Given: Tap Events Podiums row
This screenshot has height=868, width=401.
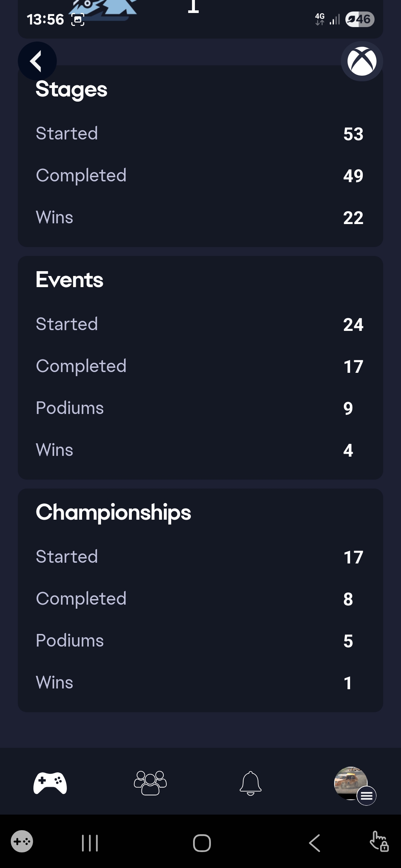Looking at the screenshot, I should click(x=200, y=408).
